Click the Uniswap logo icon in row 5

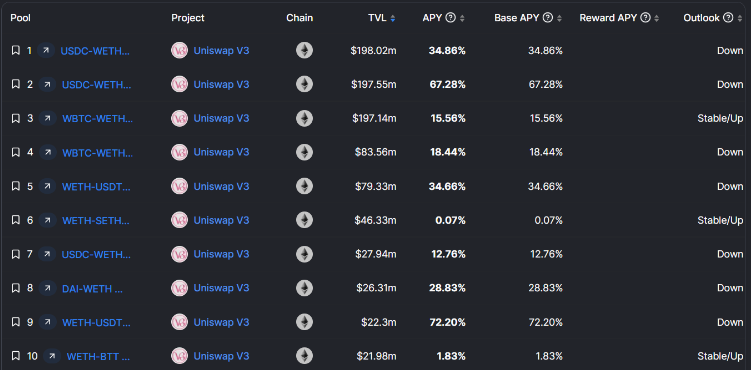[x=179, y=186]
